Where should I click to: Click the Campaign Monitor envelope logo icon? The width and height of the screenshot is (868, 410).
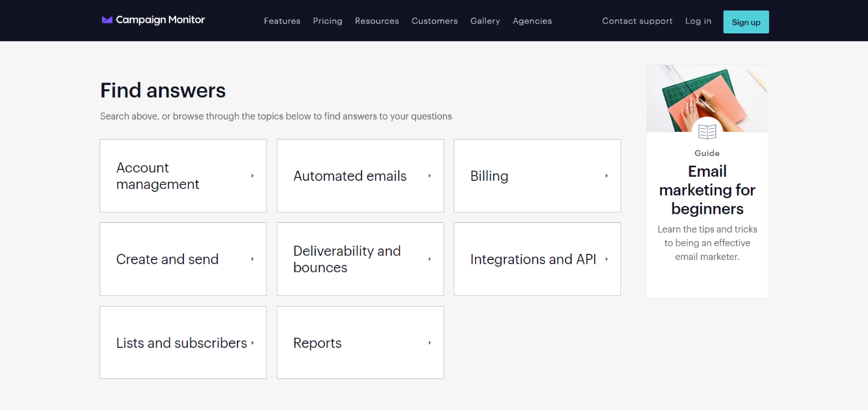tap(107, 20)
